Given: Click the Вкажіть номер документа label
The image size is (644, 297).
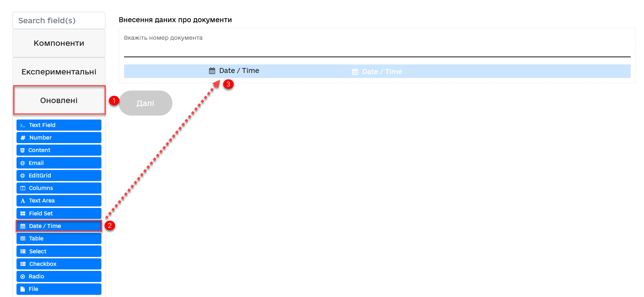Looking at the screenshot, I should (163, 38).
